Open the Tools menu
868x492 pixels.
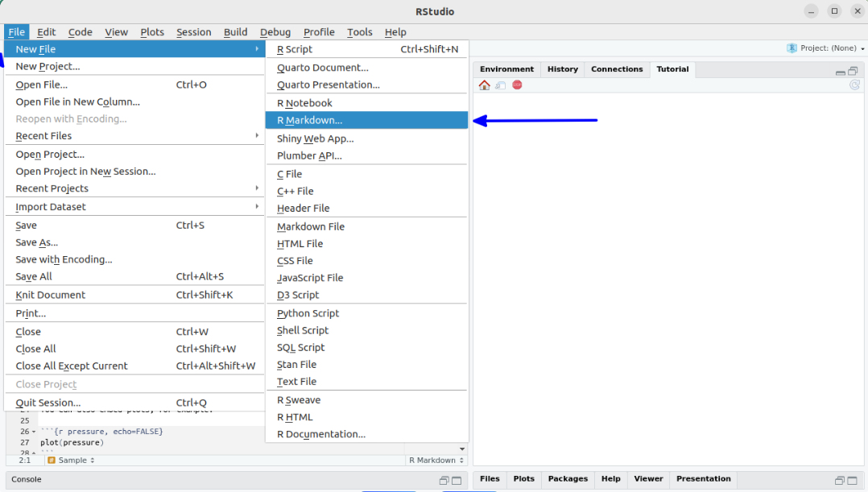point(360,32)
